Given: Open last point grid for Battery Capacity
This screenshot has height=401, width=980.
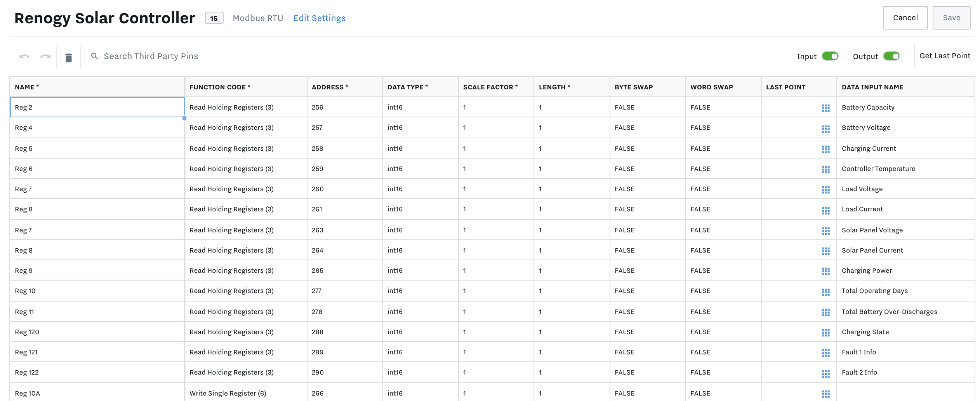Looking at the screenshot, I should 825,108.
